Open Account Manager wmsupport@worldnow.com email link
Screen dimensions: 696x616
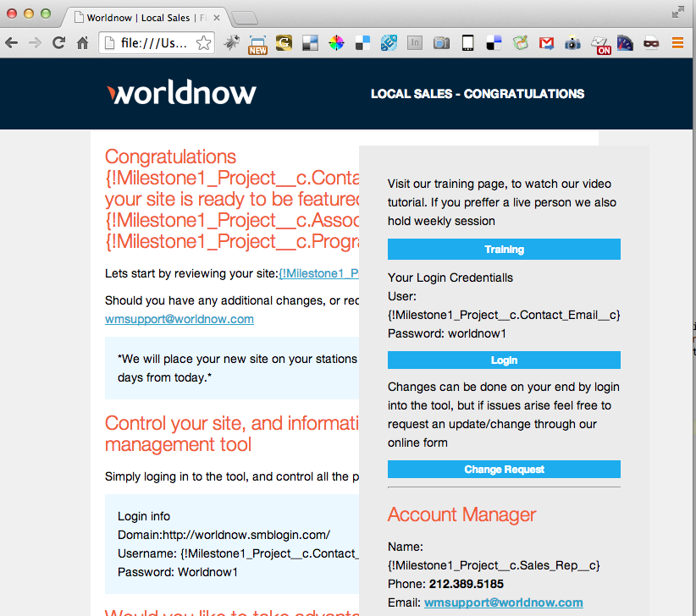503,602
